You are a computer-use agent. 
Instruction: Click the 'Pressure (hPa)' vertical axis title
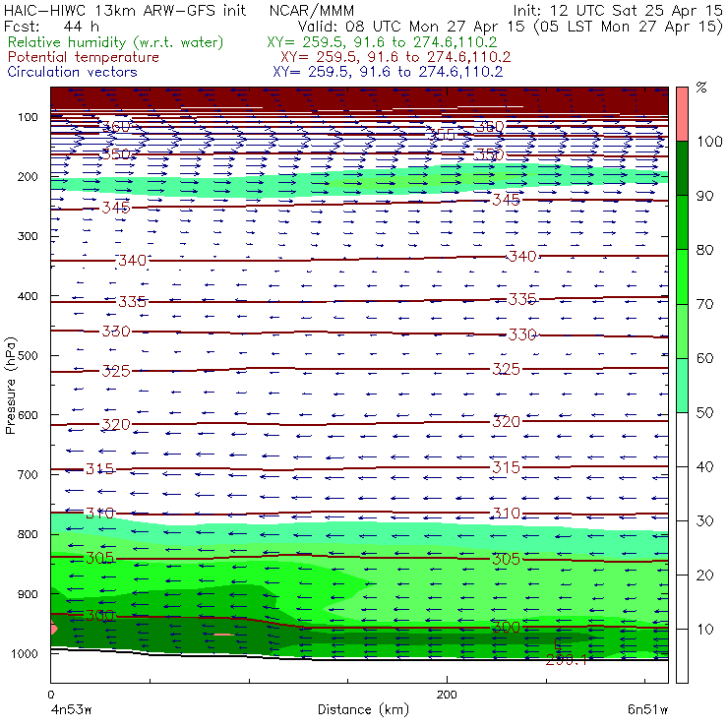pos(10,386)
